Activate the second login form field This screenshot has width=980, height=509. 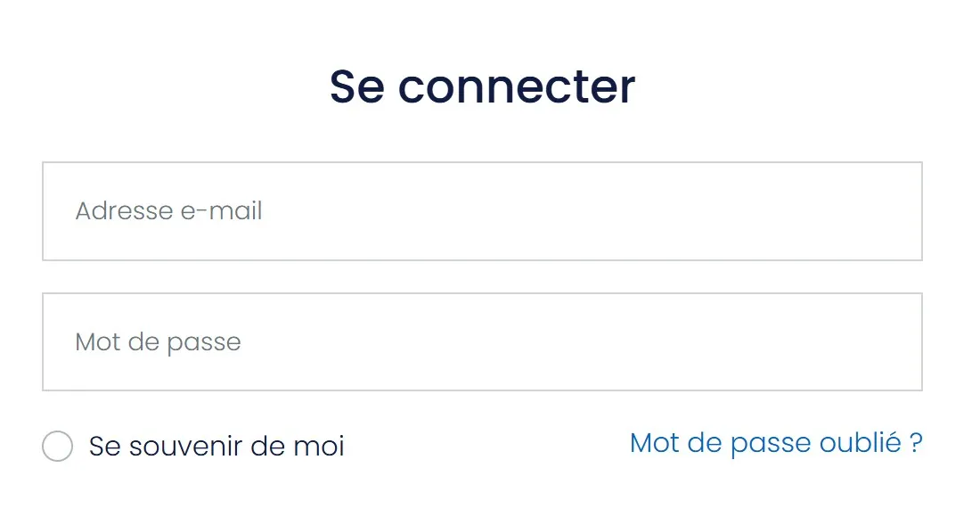click(482, 341)
